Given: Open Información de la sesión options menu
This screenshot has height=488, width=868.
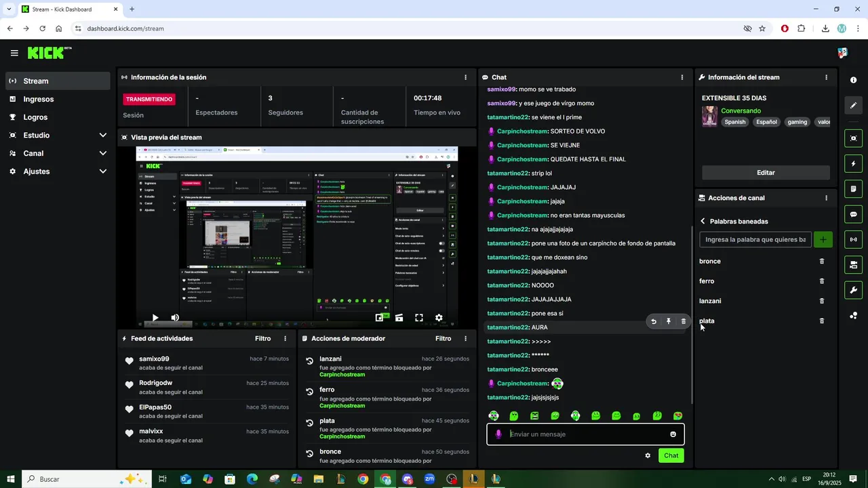Looking at the screenshot, I should (x=465, y=77).
